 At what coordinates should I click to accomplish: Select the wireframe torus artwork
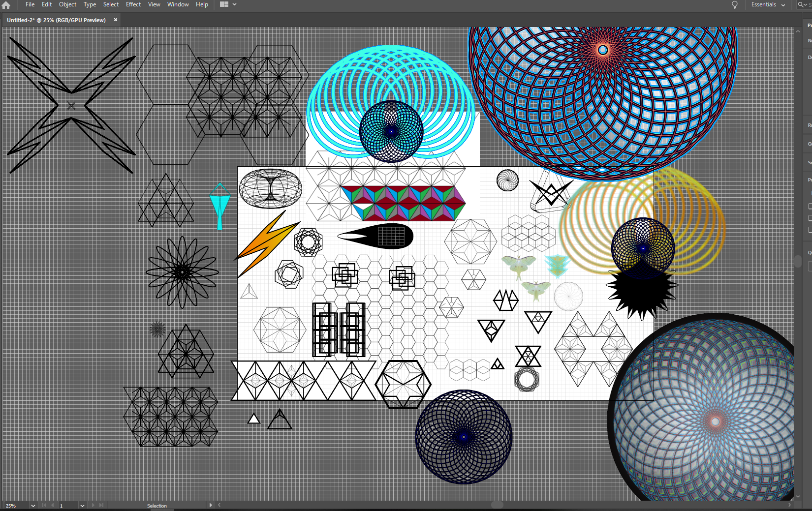[x=270, y=188]
